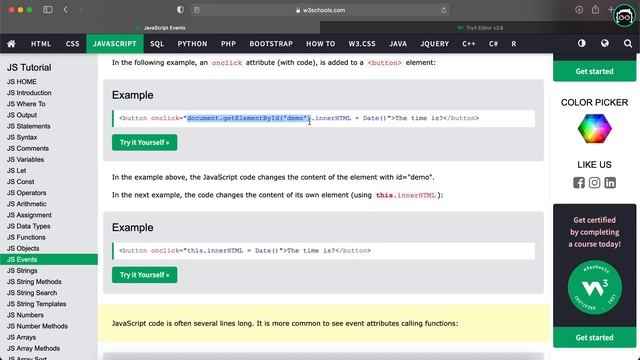Switch to JavaScript Events tab
The height and width of the screenshot is (360, 640).
160,28
